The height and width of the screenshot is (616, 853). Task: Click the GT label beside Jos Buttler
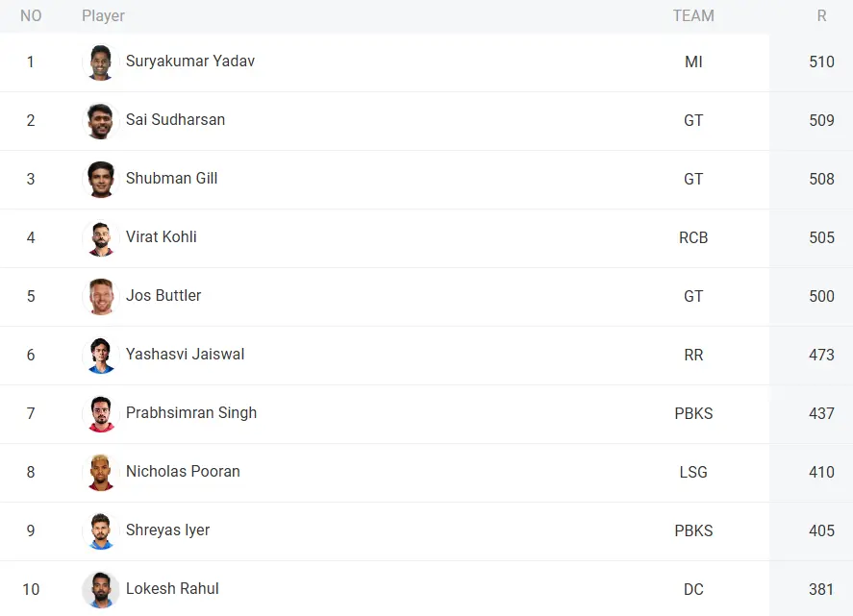click(693, 296)
